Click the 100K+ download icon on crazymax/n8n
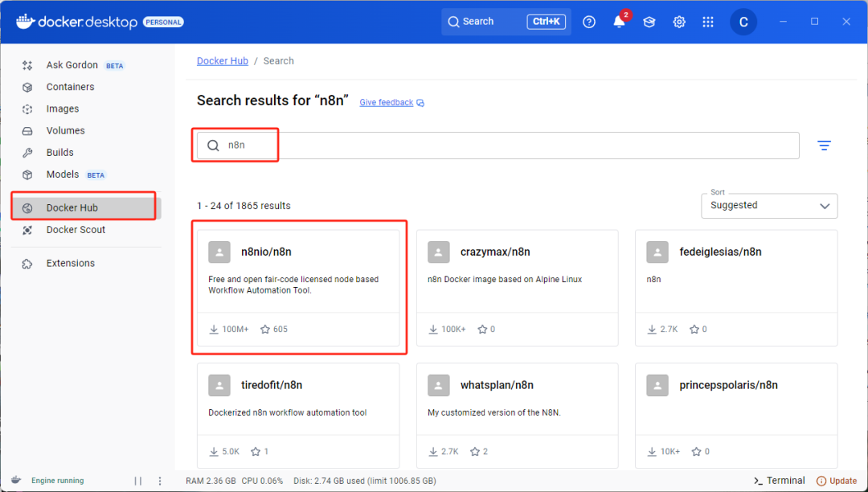This screenshot has height=492, width=868. (433, 330)
